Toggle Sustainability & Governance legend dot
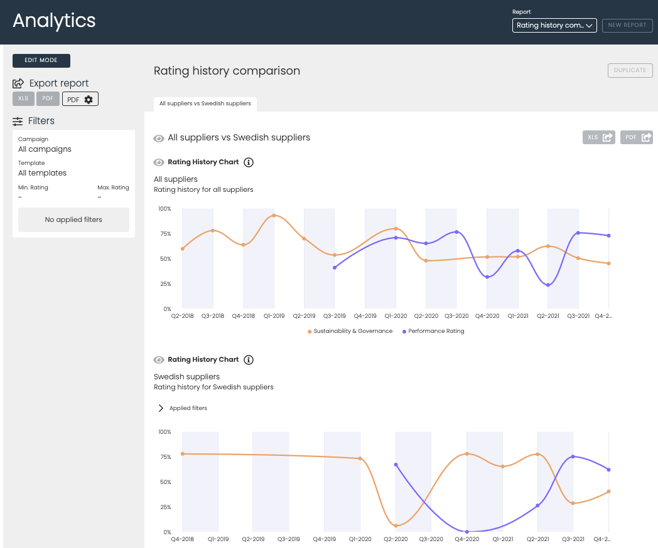The height and width of the screenshot is (548, 658). coord(310,332)
